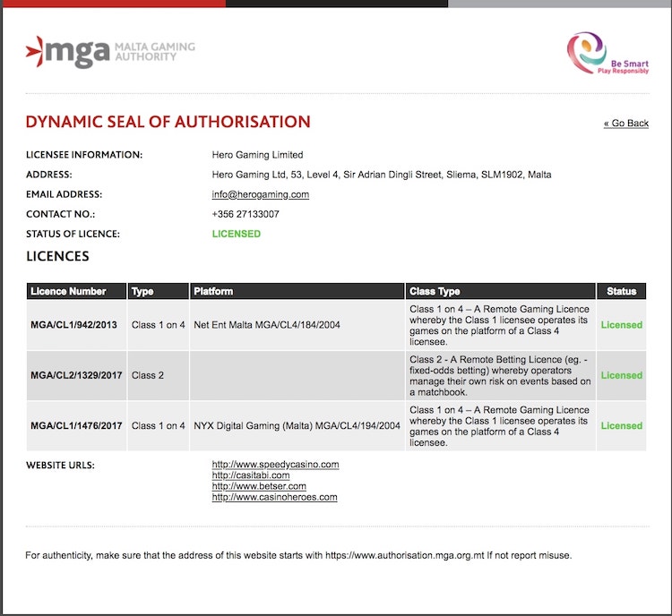Go back using the « Go Back link
The width and height of the screenshot is (672, 616).
[625, 124]
